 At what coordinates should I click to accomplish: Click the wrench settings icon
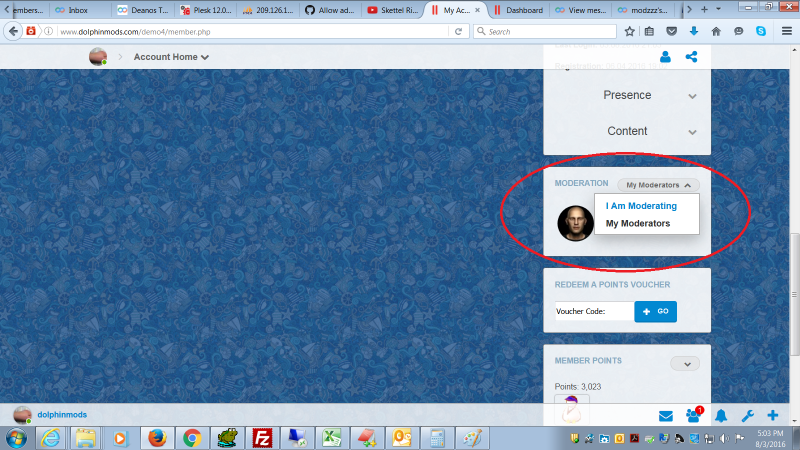pyautogui.click(x=747, y=416)
